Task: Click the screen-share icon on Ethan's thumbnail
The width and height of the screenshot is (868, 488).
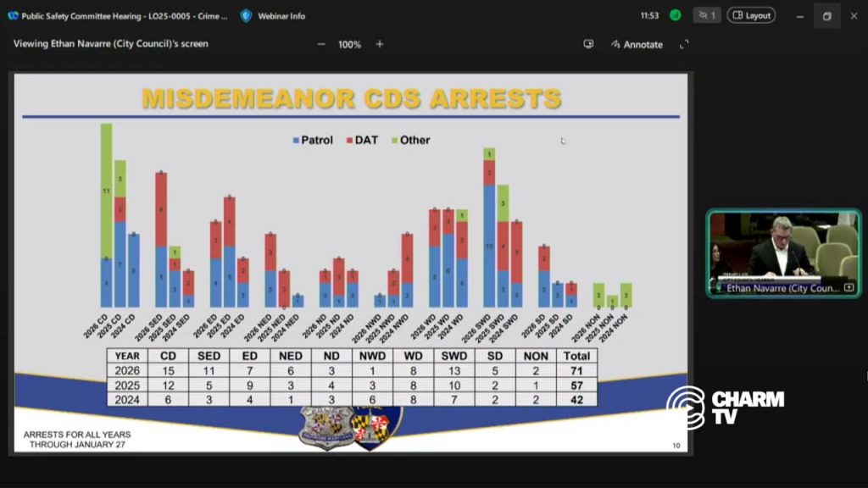Action: click(x=849, y=288)
